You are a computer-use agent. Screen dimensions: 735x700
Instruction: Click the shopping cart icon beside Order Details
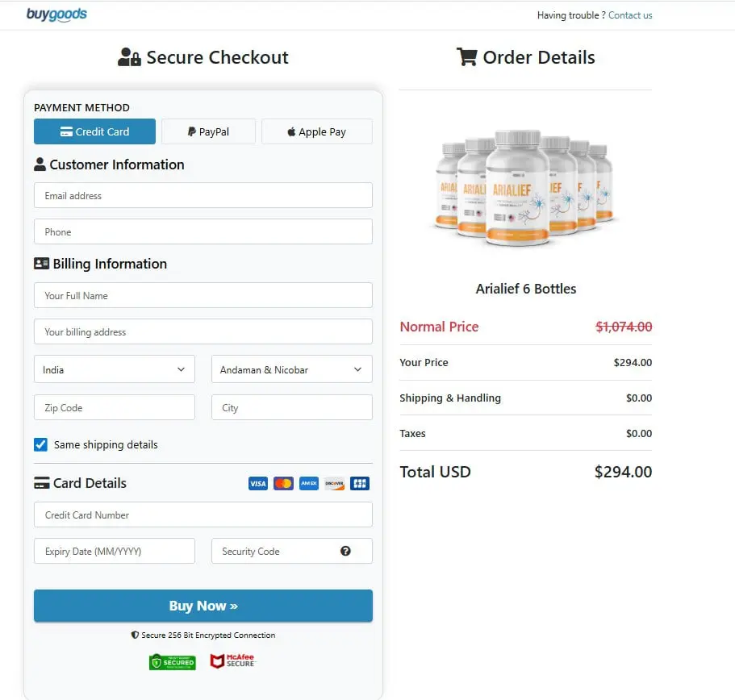tap(465, 56)
